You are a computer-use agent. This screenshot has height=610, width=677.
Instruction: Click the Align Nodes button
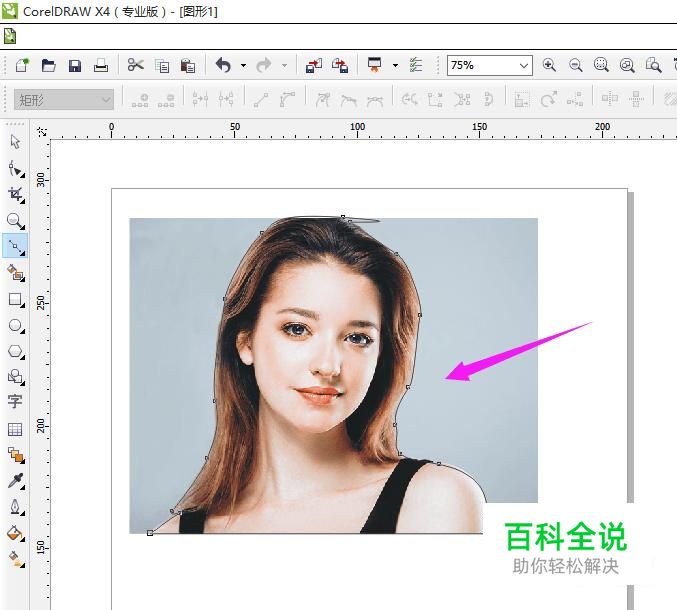click(575, 100)
